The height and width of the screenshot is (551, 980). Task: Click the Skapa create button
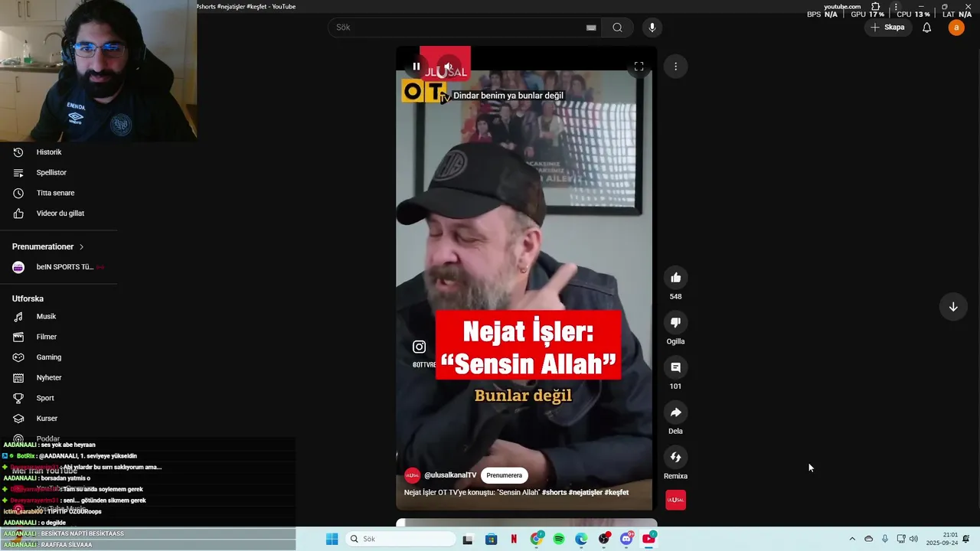click(x=887, y=28)
